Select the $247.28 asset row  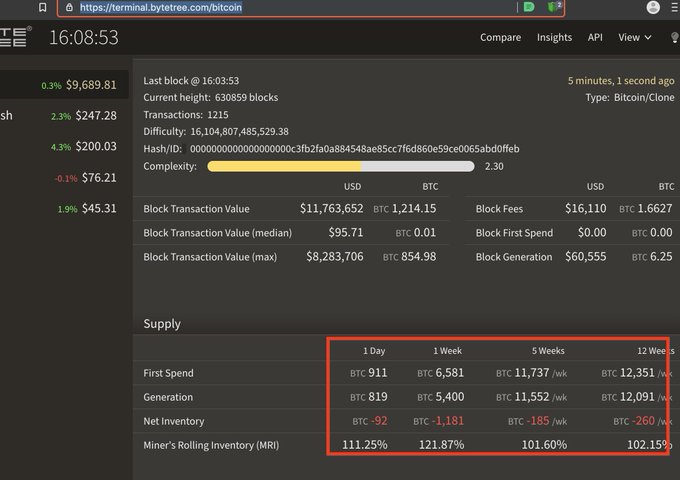click(x=64, y=116)
